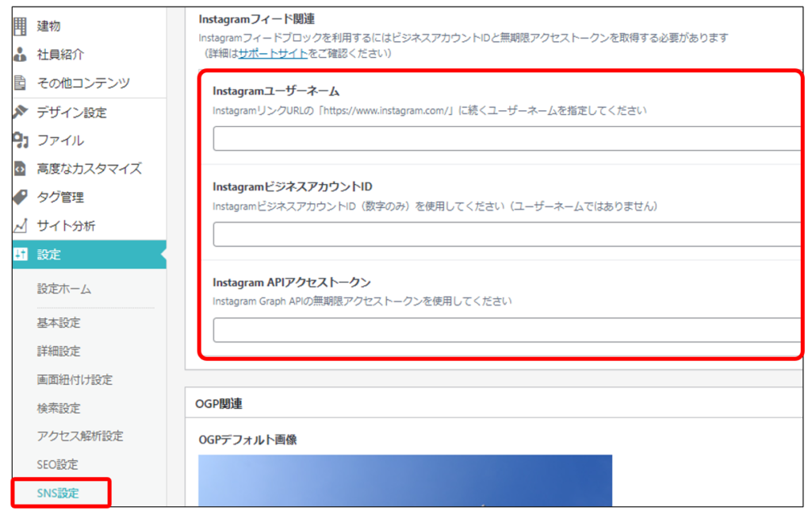The width and height of the screenshot is (812, 515).
Task: Click the person icon beside 社員紹介
Action: coord(21,55)
